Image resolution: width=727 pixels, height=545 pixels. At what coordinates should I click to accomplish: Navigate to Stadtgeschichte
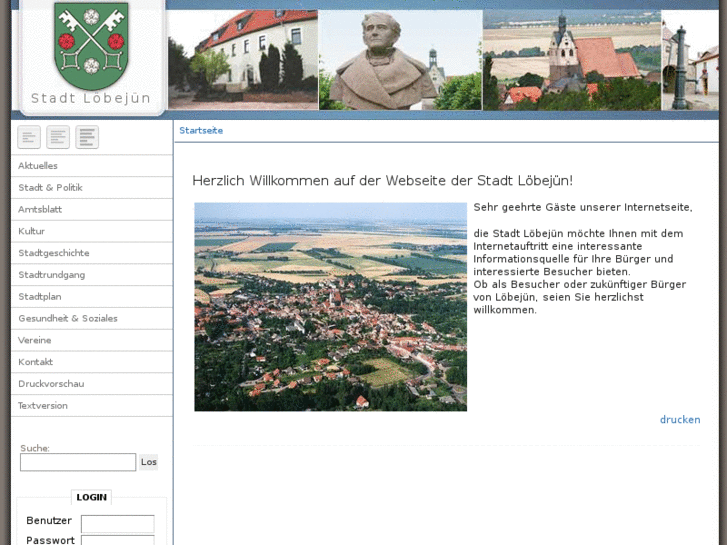point(54,254)
